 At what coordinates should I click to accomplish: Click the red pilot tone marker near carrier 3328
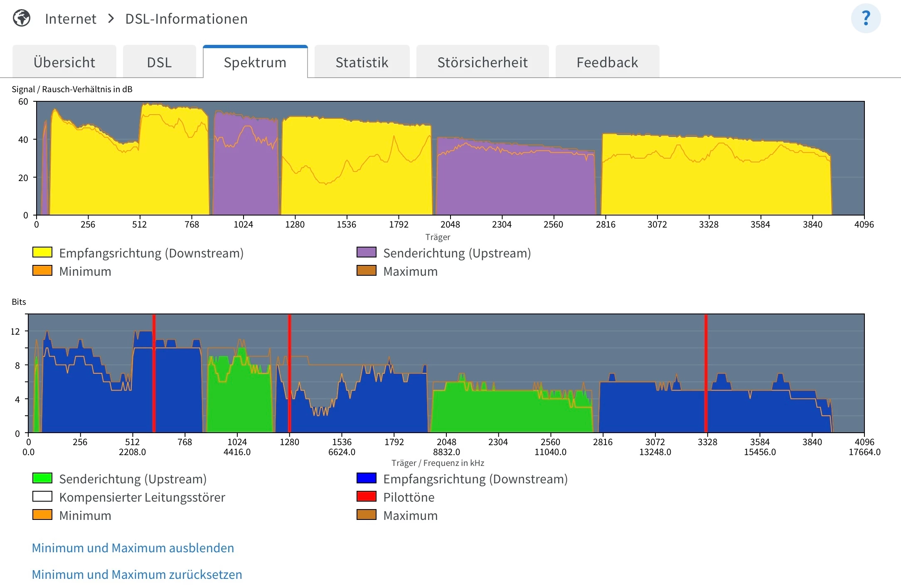(x=706, y=374)
